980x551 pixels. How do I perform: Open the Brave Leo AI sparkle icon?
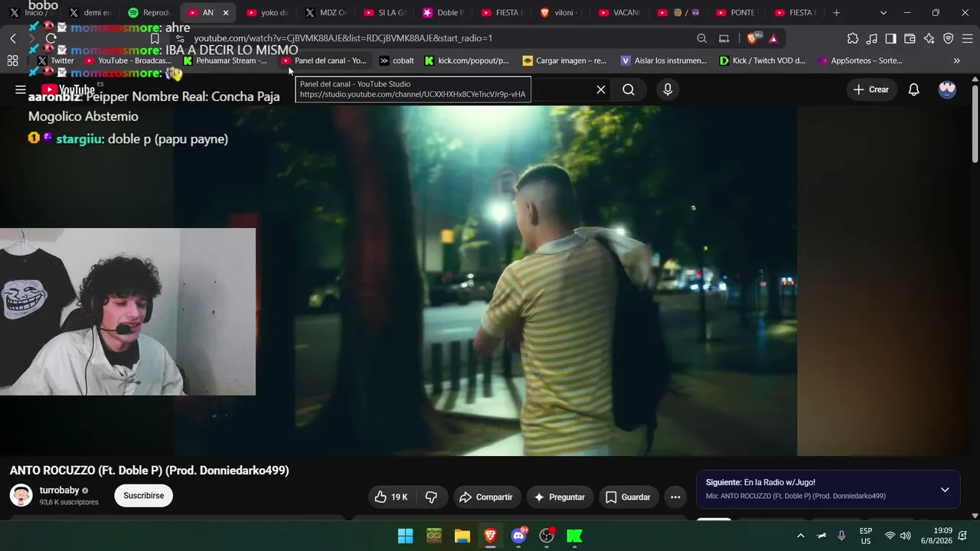(929, 38)
